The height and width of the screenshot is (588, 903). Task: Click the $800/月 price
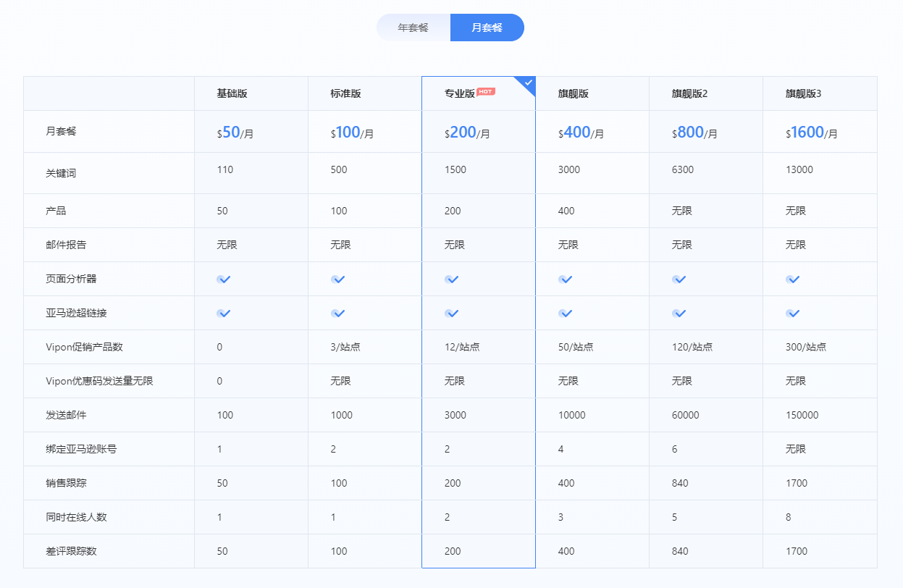point(694,133)
